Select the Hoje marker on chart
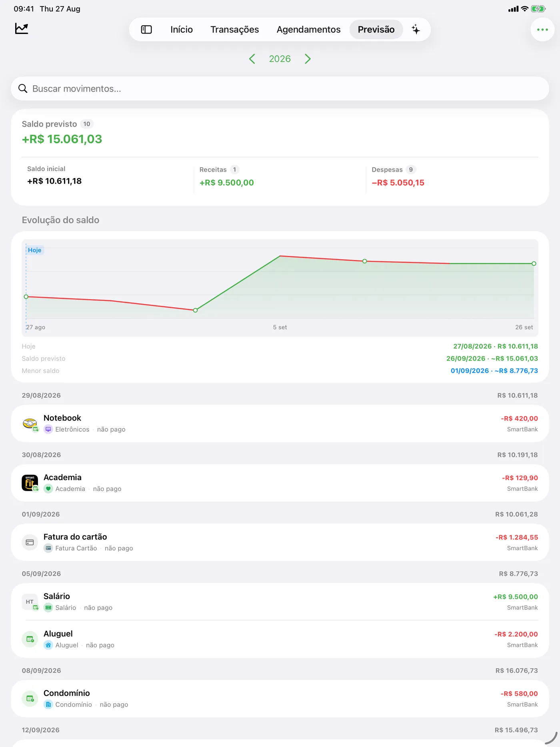Screen dimensions: 560x747 (35, 250)
